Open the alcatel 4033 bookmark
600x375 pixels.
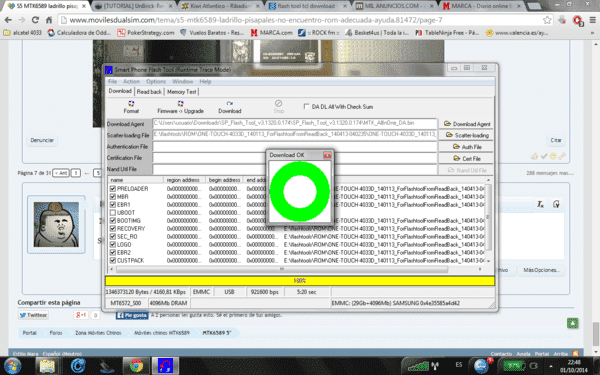pyautogui.click(x=23, y=33)
